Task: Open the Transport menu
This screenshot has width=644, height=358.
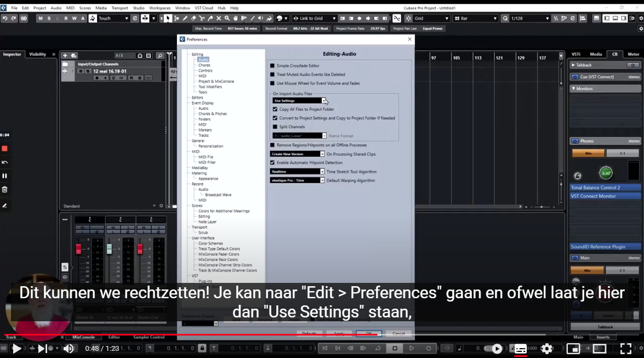Action: 119,8
